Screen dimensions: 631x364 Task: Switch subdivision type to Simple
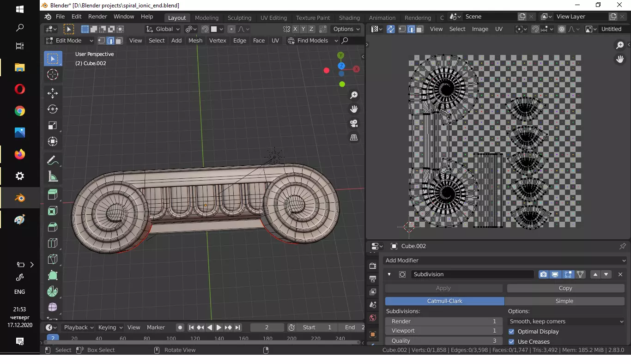click(x=564, y=301)
